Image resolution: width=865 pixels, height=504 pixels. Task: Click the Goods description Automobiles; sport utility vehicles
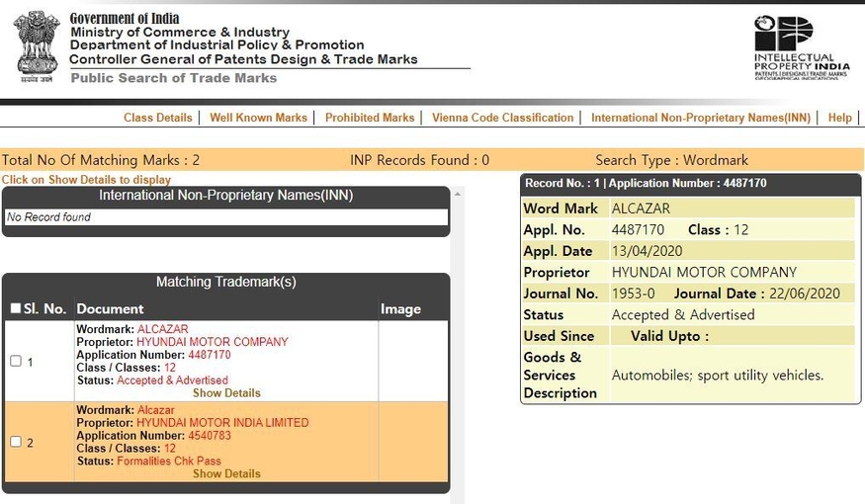click(x=717, y=376)
